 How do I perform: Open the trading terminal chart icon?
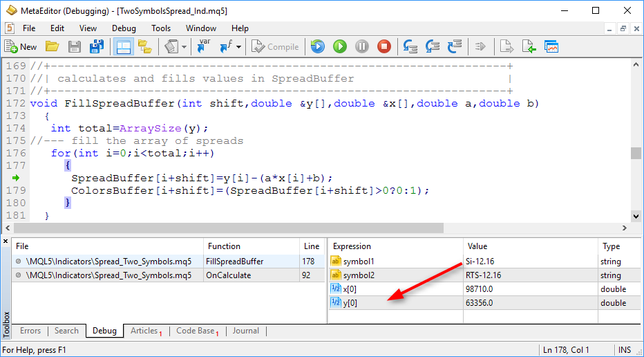[x=551, y=47]
